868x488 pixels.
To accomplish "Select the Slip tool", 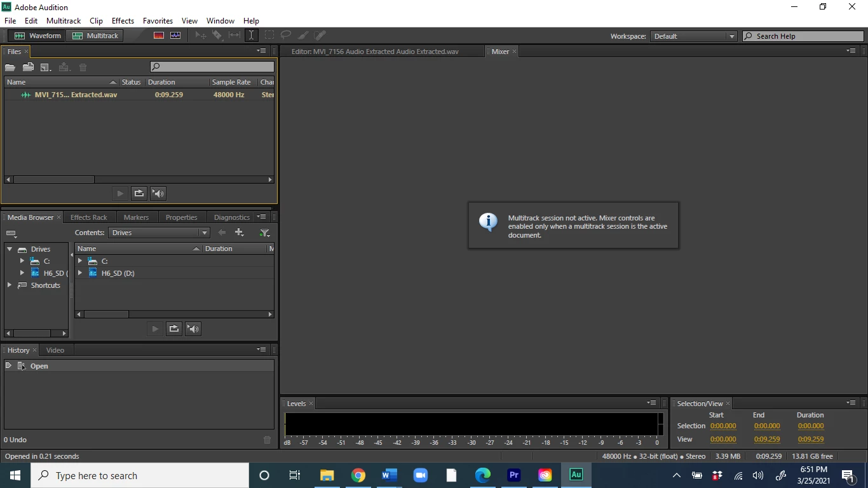I will (234, 36).
